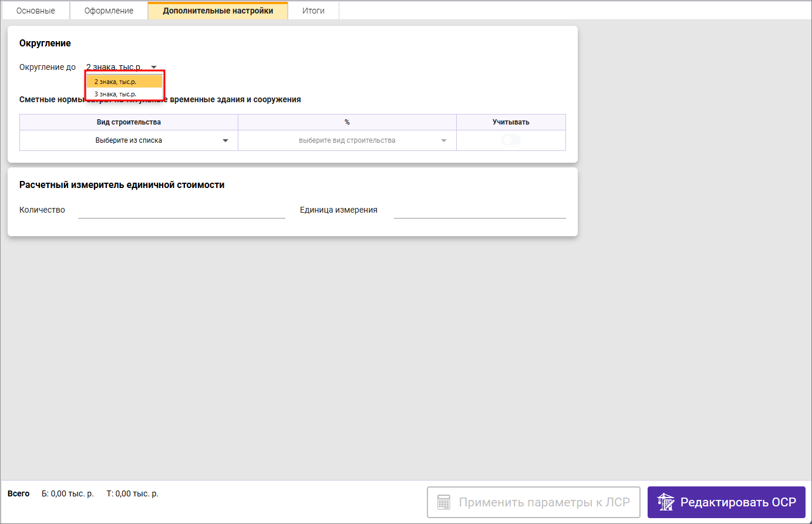
Task: Click the Редактировать ОСР button label
Action: [737, 502]
